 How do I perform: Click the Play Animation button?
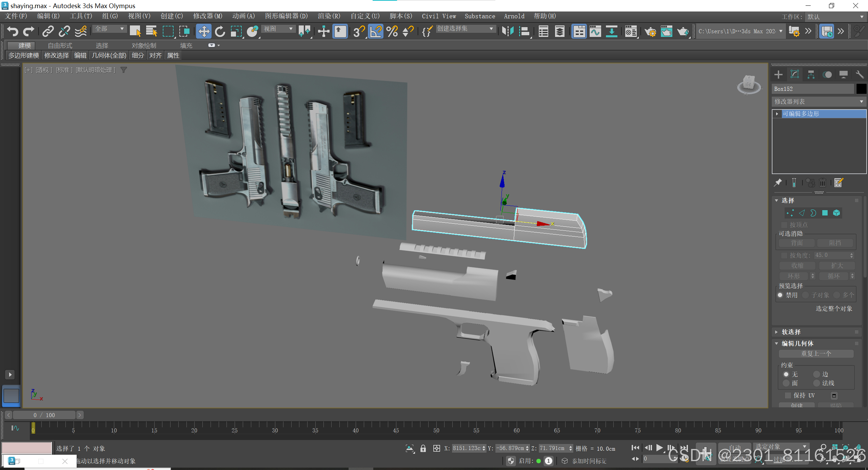pyautogui.click(x=659, y=448)
